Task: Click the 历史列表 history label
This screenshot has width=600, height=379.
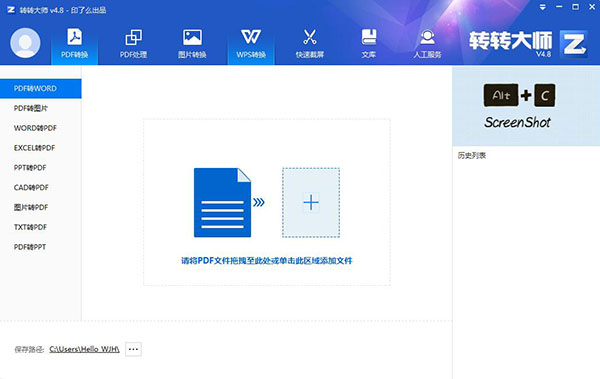Action: [472, 155]
